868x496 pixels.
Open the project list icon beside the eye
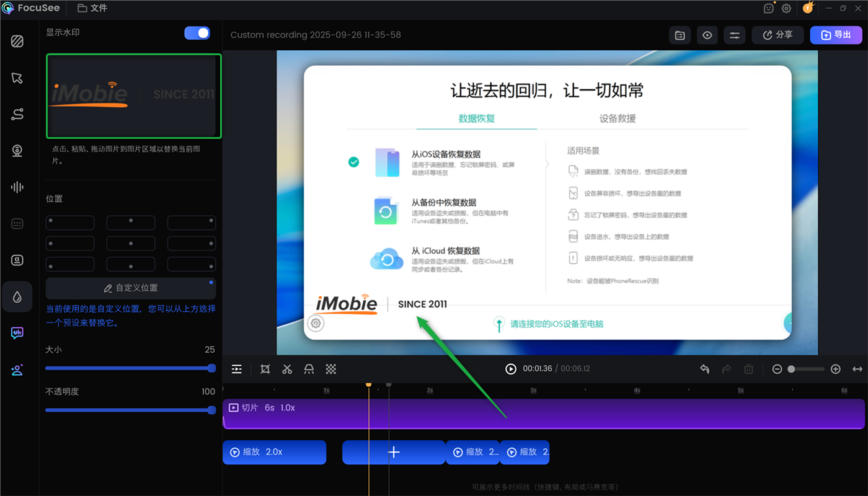(680, 35)
